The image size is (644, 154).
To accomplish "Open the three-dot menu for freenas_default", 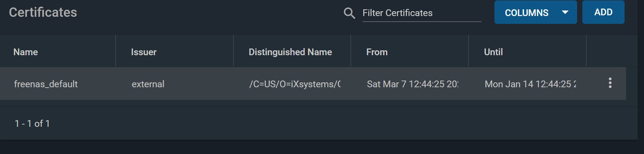I will pyautogui.click(x=610, y=83).
